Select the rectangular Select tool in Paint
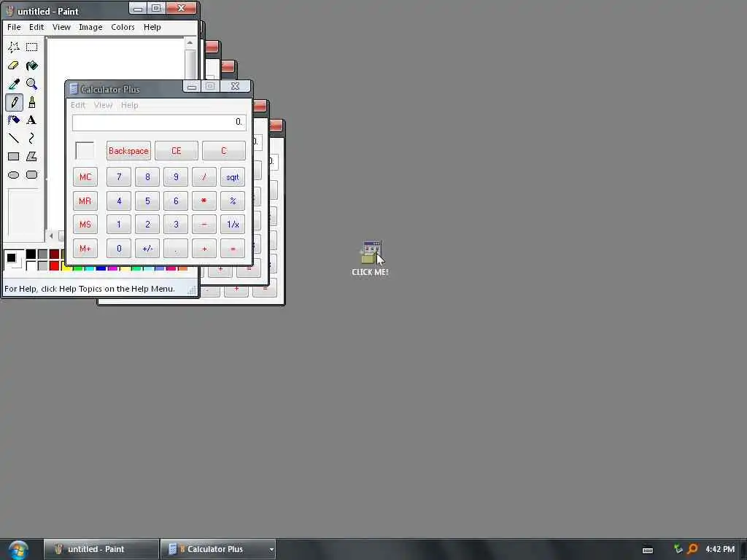This screenshot has width=747, height=560. (32, 47)
